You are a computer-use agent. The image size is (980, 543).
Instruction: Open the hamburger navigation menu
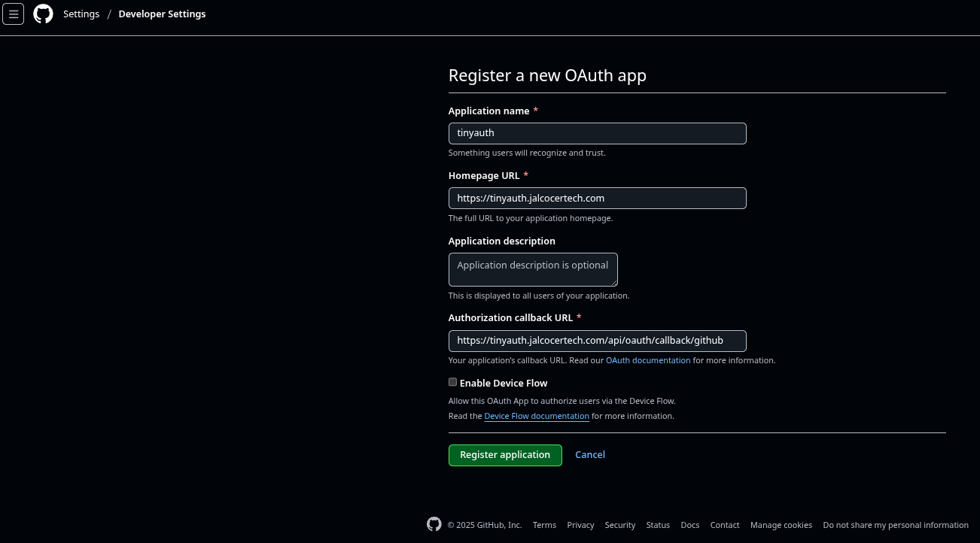pyautogui.click(x=14, y=14)
